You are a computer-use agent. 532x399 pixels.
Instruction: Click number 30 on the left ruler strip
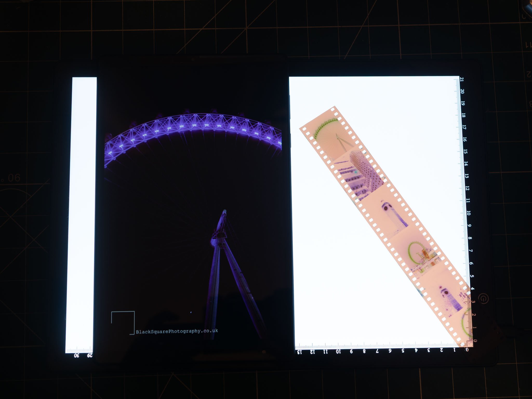tap(77, 355)
